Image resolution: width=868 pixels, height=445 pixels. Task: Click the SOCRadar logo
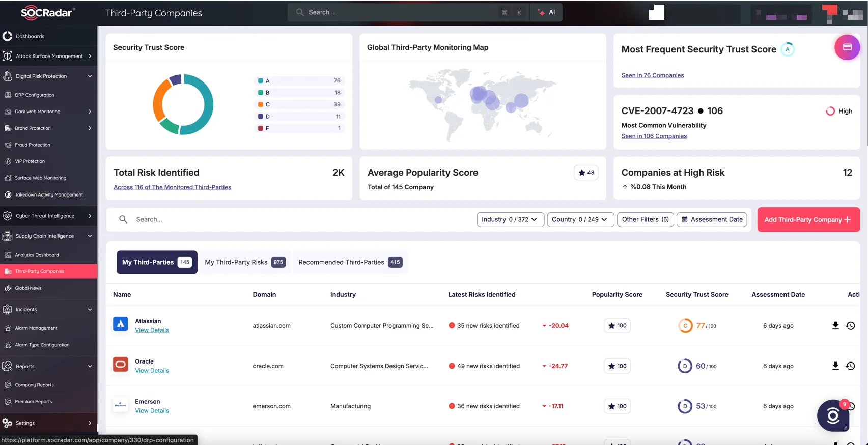click(47, 13)
